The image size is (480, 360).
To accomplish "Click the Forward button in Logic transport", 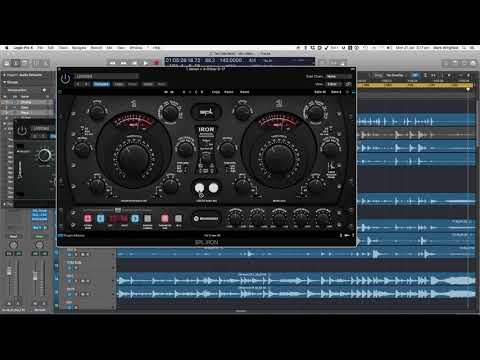I will click(124, 63).
